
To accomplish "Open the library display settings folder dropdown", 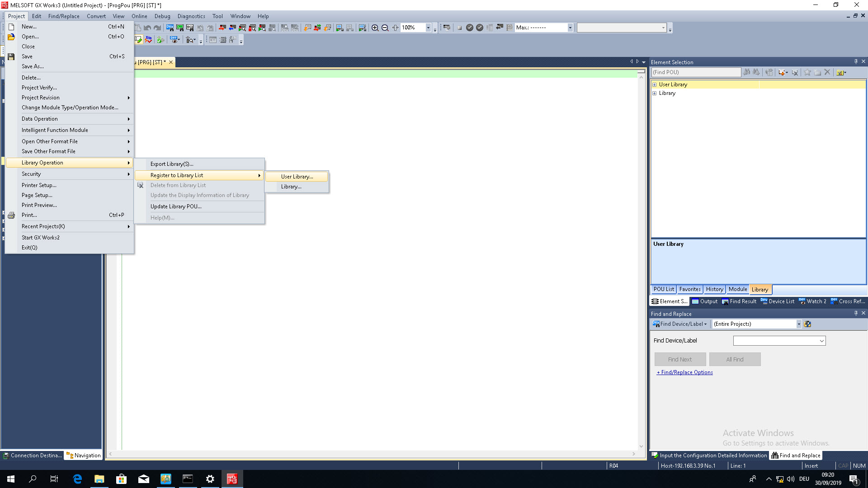I will (x=841, y=72).
